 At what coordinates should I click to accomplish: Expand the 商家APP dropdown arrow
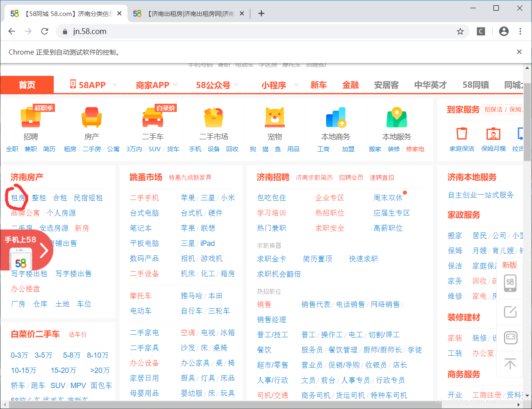pyautogui.click(x=175, y=84)
